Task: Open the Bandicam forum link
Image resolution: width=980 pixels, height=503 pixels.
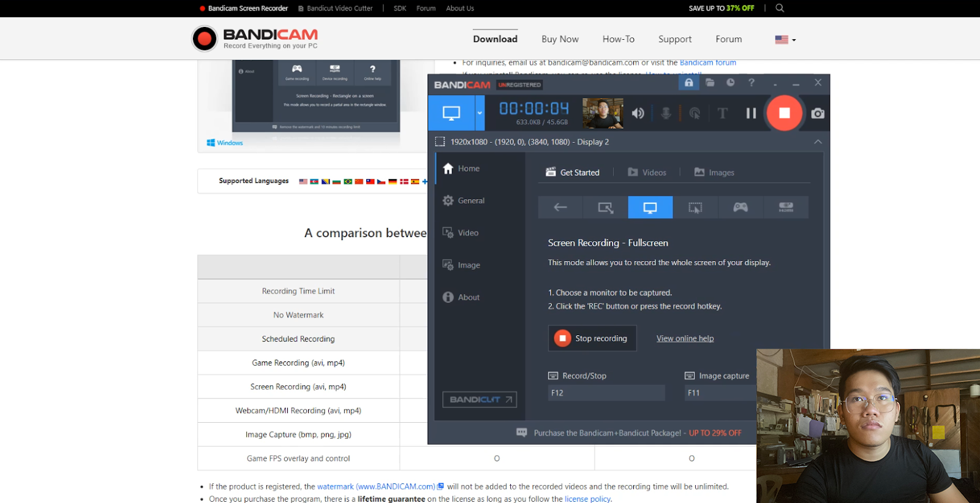Action: pyautogui.click(x=708, y=62)
